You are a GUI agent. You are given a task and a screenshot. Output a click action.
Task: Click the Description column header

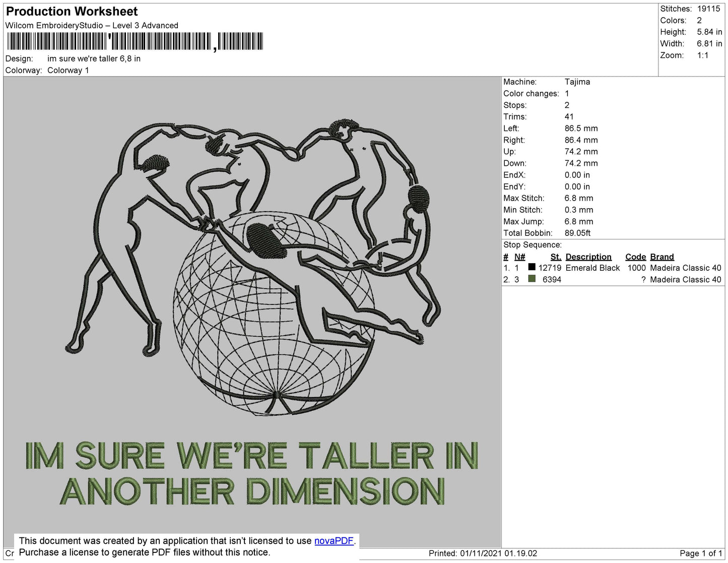click(x=588, y=257)
